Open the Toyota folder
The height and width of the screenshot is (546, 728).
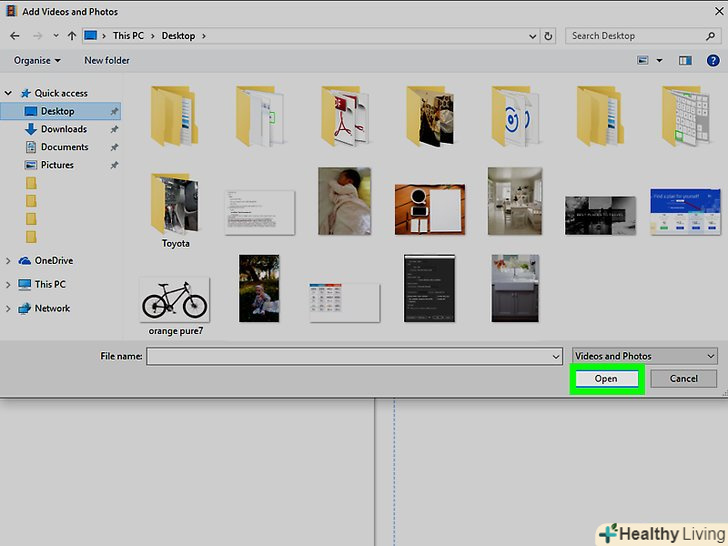176,208
